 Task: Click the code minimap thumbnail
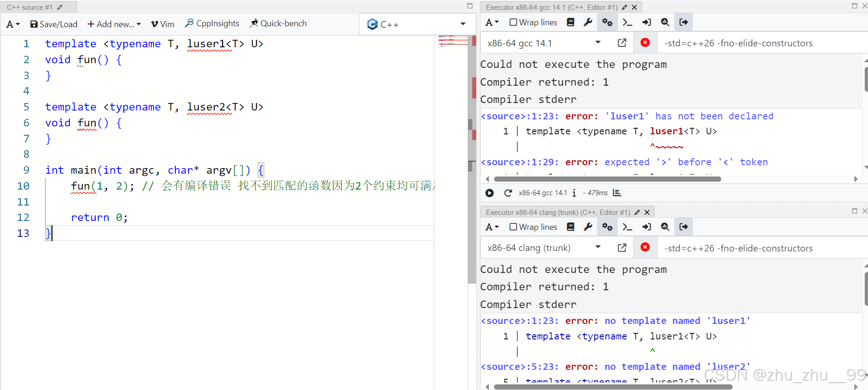(x=453, y=41)
